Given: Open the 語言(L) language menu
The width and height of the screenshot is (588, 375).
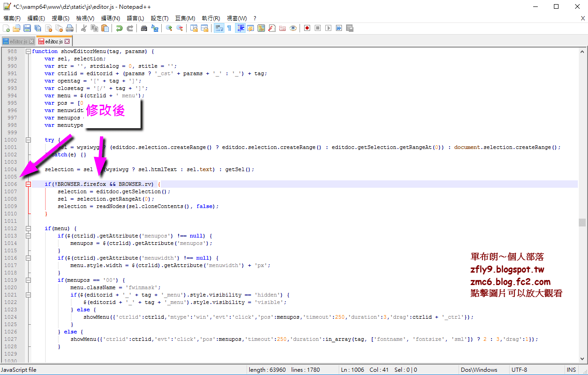Looking at the screenshot, I should point(135,18).
